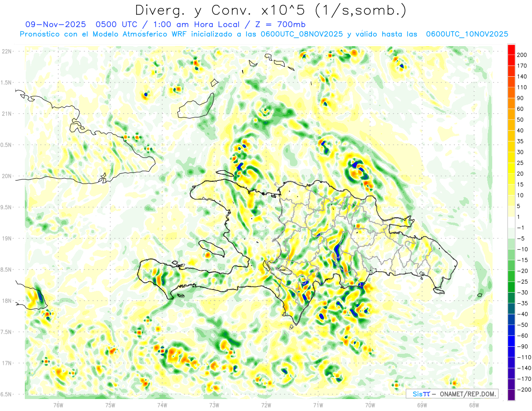
Task: Click the '21N' latitude axis label
Action: [7, 114]
